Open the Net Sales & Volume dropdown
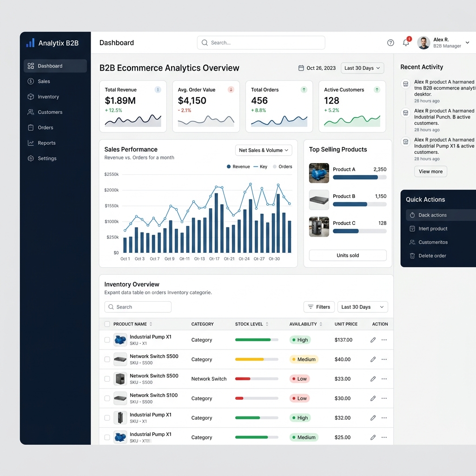This screenshot has height=476, width=476. (264, 150)
